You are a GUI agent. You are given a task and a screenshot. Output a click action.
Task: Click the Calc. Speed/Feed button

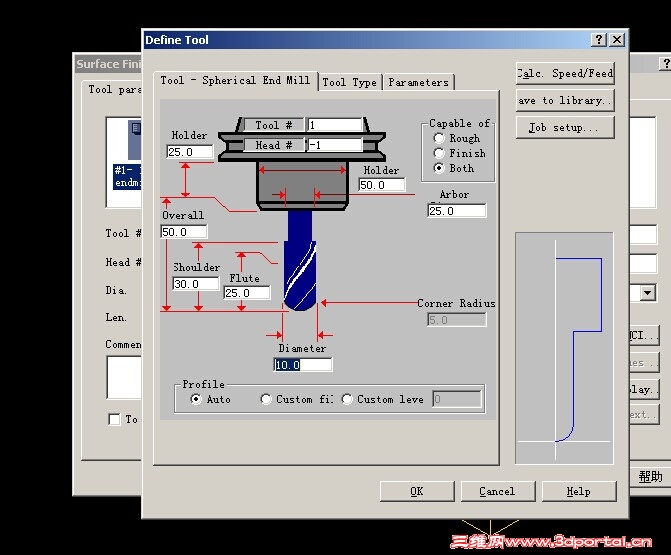pos(565,74)
